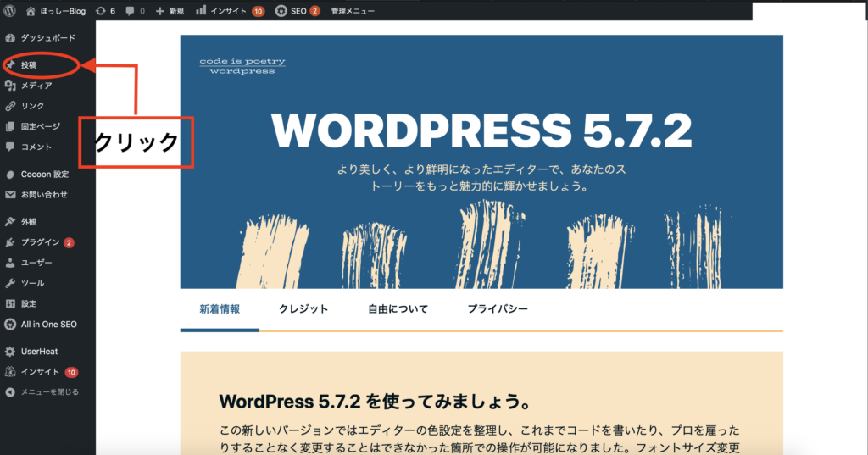Image resolution: width=868 pixels, height=455 pixels.
Task: Click 新規 in the admin bar
Action: pyautogui.click(x=176, y=11)
